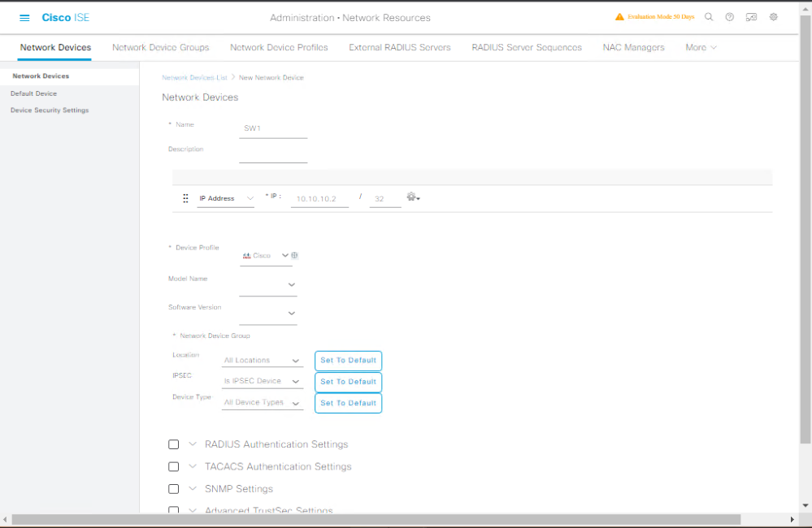Image resolution: width=812 pixels, height=528 pixels.
Task: Open the More tab dropdown
Action: [x=701, y=48]
